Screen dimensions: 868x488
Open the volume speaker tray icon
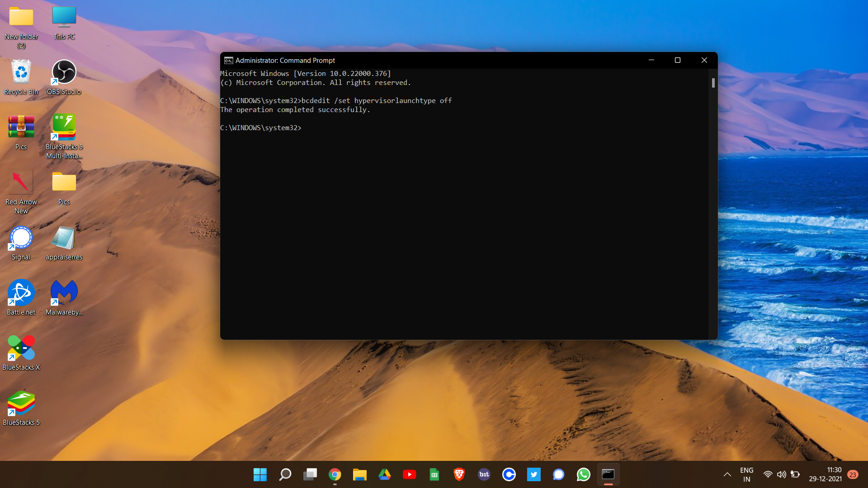pos(781,474)
